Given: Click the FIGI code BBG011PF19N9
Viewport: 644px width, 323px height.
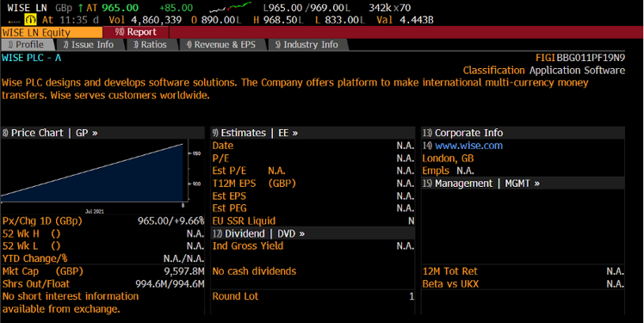Looking at the screenshot, I should (x=591, y=58).
